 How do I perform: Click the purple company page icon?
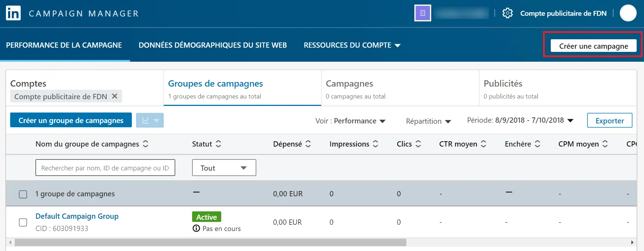point(422,13)
